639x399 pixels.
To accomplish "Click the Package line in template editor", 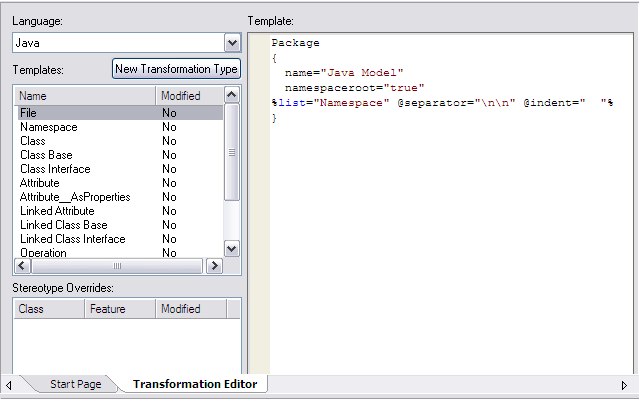I will [x=295, y=43].
